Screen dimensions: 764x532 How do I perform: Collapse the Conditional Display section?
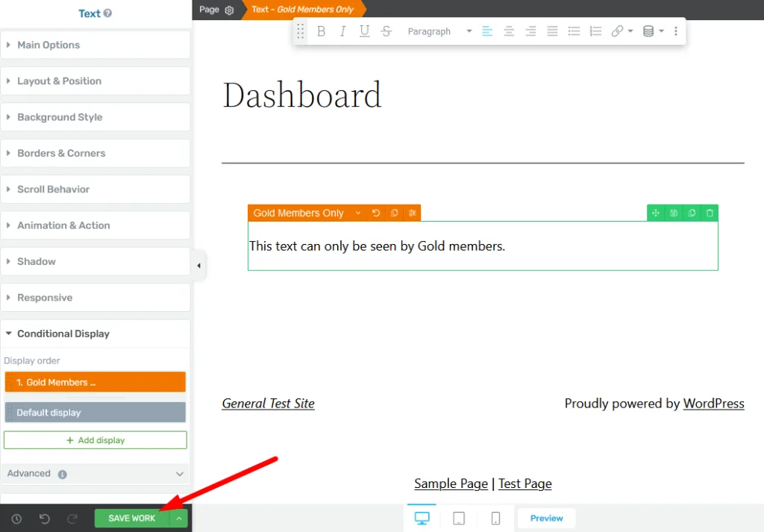pos(95,334)
